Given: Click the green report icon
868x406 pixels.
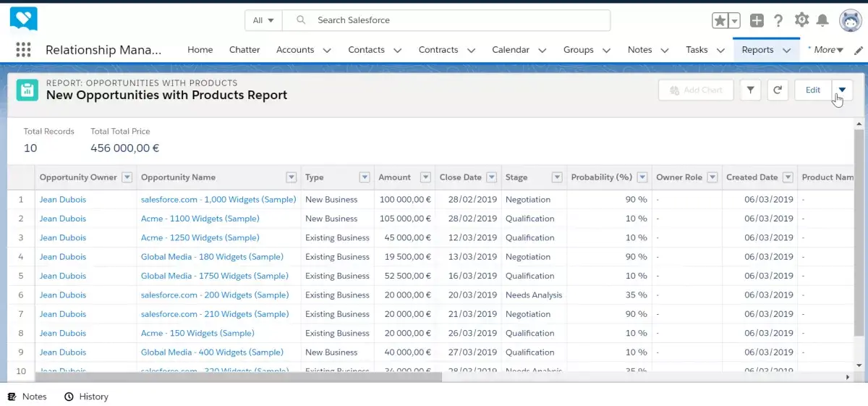Looking at the screenshot, I should 27,90.
